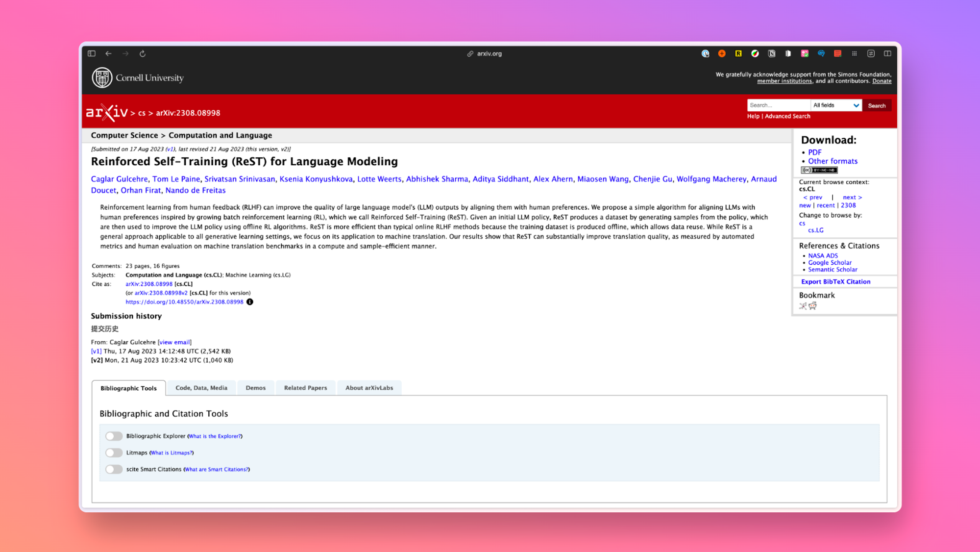The image size is (980, 552).
Task: Open author Caglar Gulcehre's link
Action: (119, 179)
